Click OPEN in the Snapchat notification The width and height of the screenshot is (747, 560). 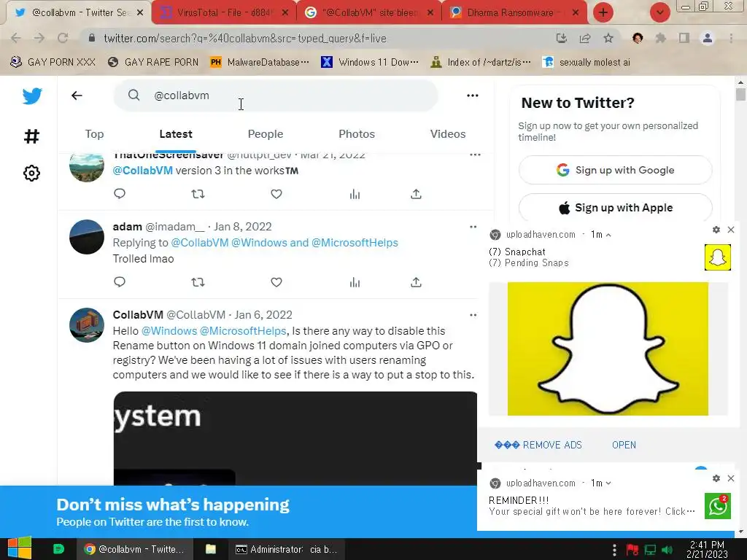624,445
